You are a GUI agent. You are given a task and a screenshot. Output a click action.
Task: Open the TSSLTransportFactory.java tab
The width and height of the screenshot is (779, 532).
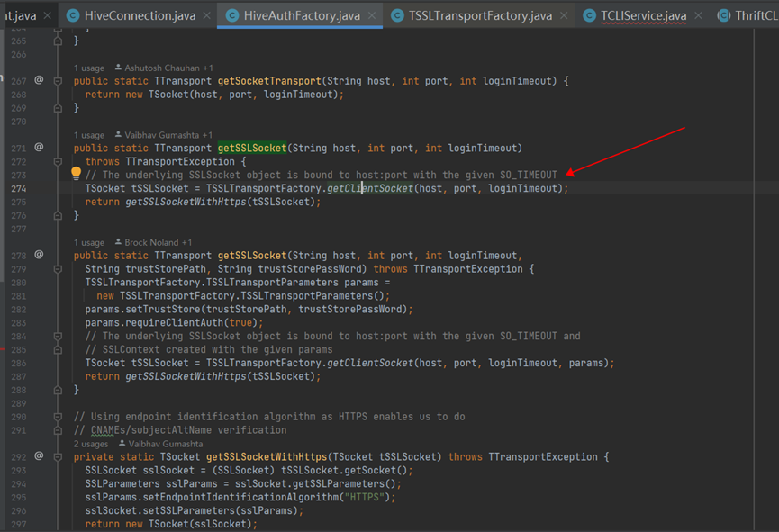point(480,16)
